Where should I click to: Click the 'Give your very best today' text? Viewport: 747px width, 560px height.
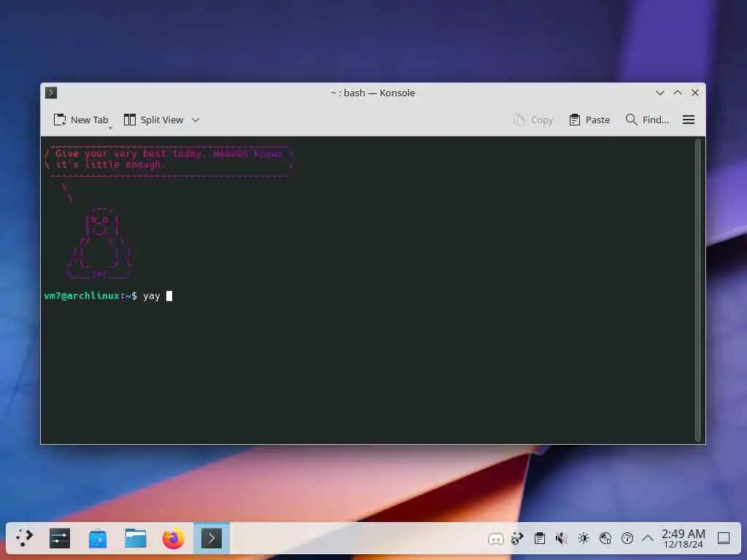pos(128,154)
